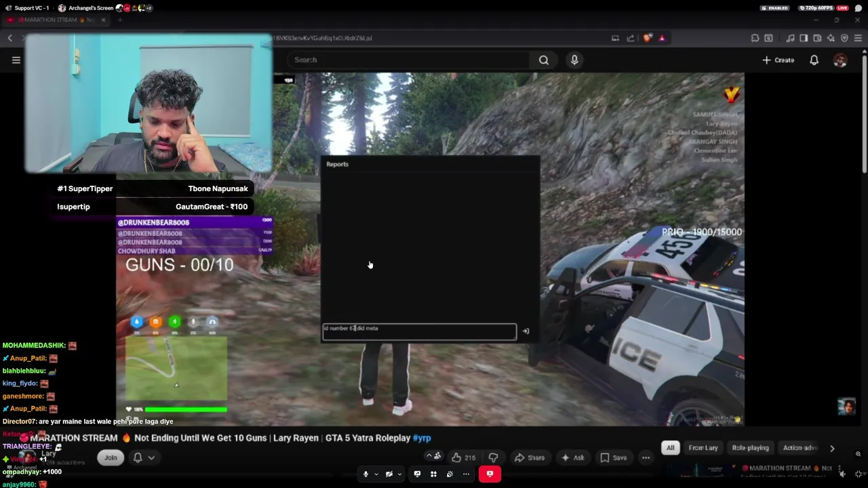
Task: Go back with the browser back arrow
Action: tap(10, 38)
